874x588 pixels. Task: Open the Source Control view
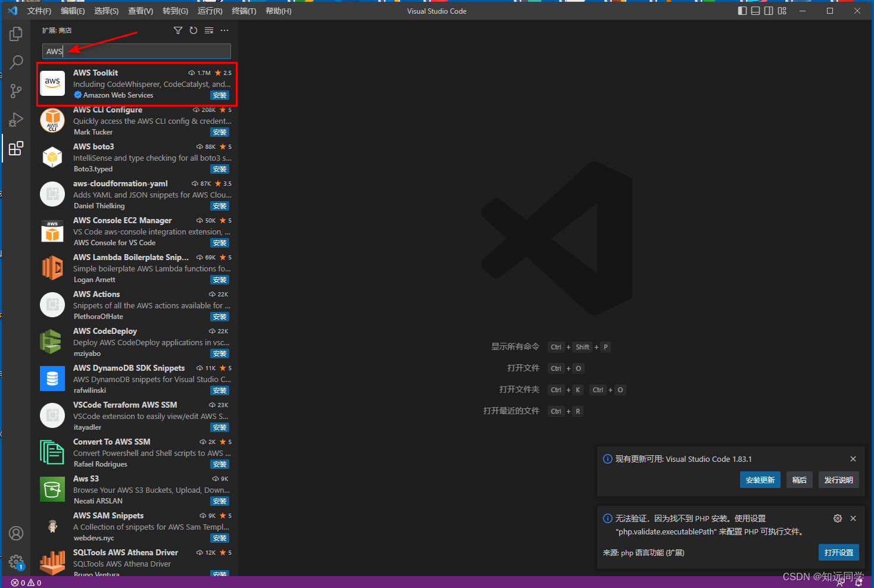tap(16, 90)
